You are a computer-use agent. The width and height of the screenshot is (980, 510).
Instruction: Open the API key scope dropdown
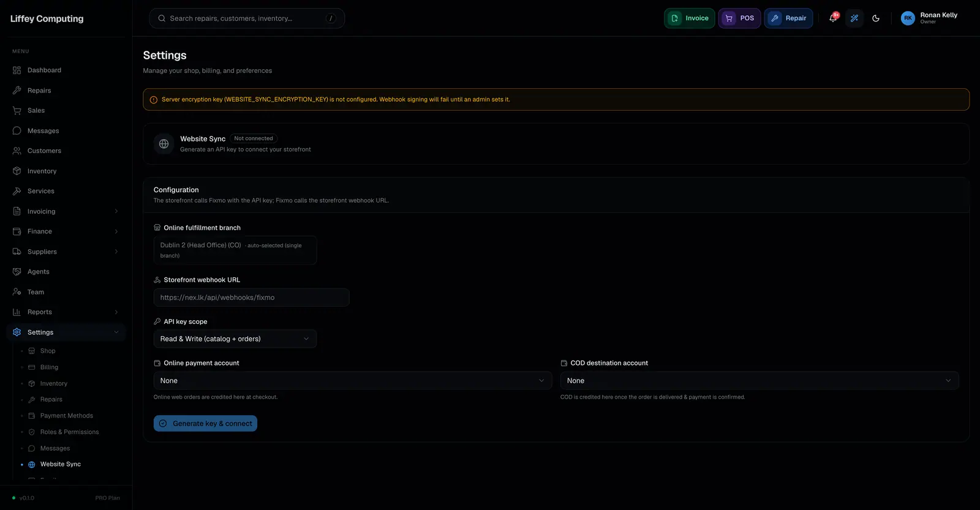click(235, 339)
